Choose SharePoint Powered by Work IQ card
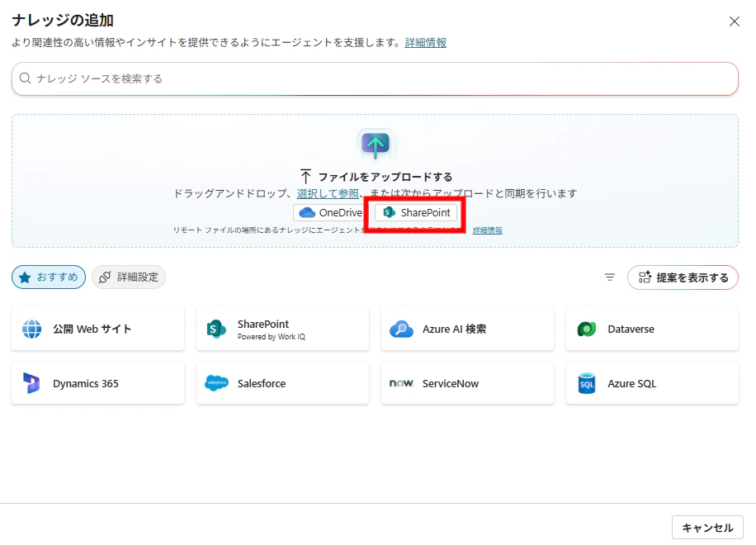The image size is (756, 545). (x=282, y=329)
